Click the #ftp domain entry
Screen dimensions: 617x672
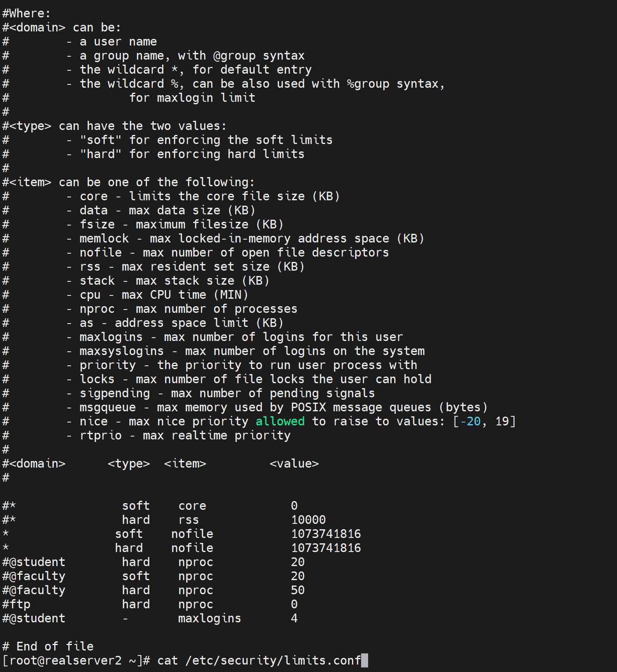point(17,604)
